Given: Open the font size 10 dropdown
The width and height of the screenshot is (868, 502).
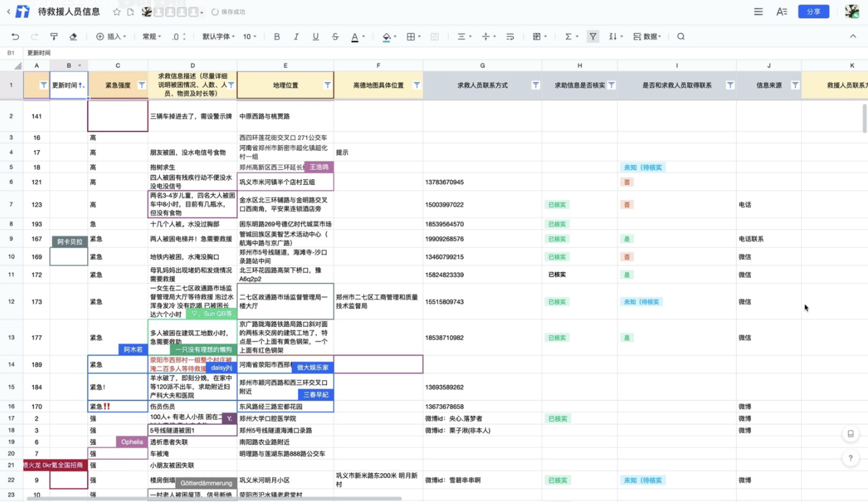Looking at the screenshot, I should (x=250, y=36).
